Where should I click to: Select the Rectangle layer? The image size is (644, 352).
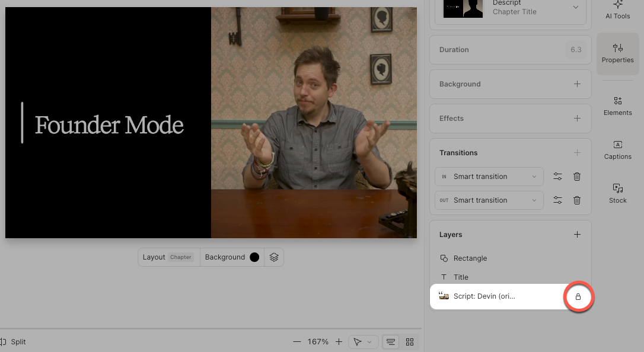pos(470,258)
